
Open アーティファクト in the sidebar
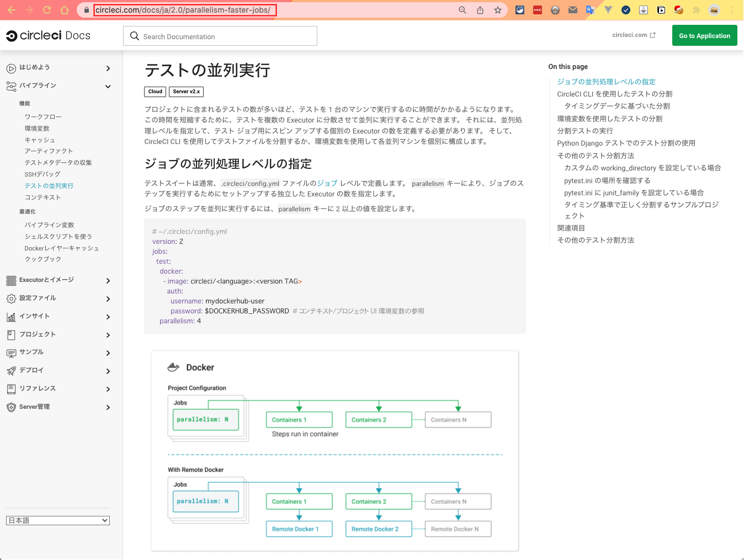click(49, 151)
